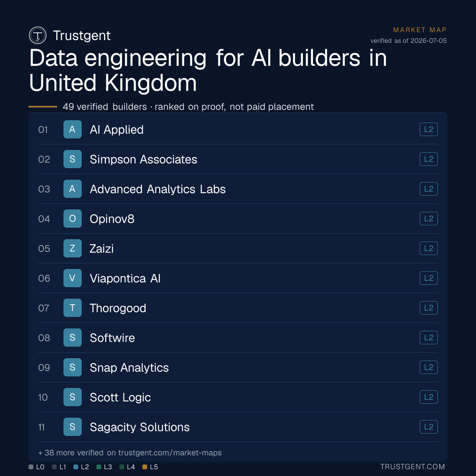Click the L3 green legend swatch
Viewport: 476px width, 476px height.
tap(99, 467)
